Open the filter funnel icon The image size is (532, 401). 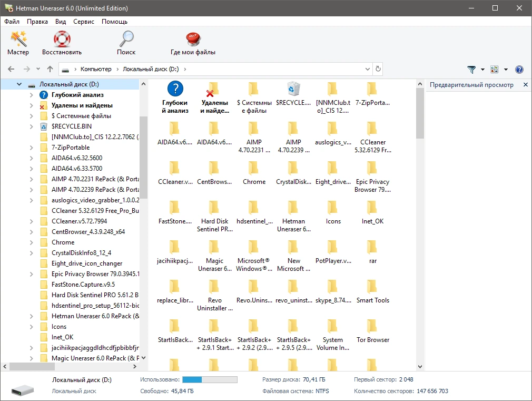(471, 69)
